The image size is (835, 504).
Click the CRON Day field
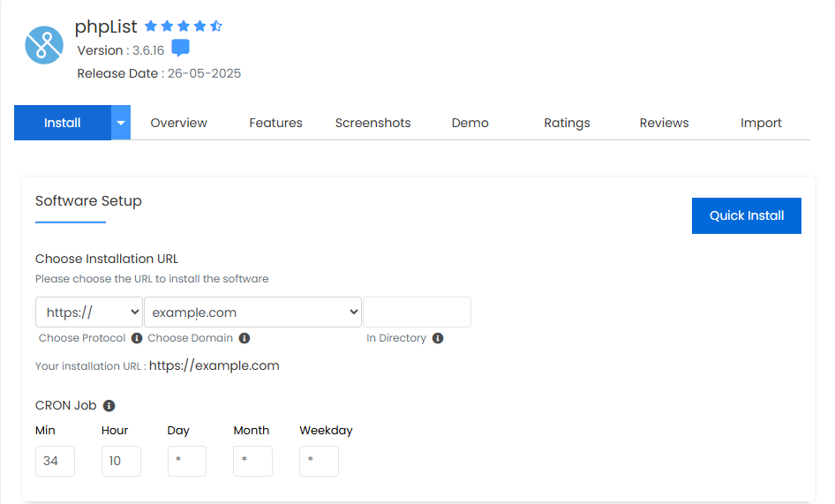(x=187, y=461)
